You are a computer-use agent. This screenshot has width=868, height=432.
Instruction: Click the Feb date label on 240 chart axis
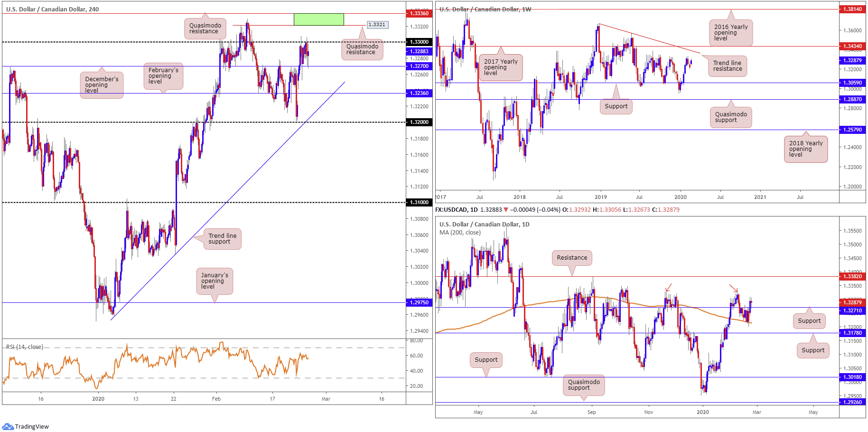point(216,399)
